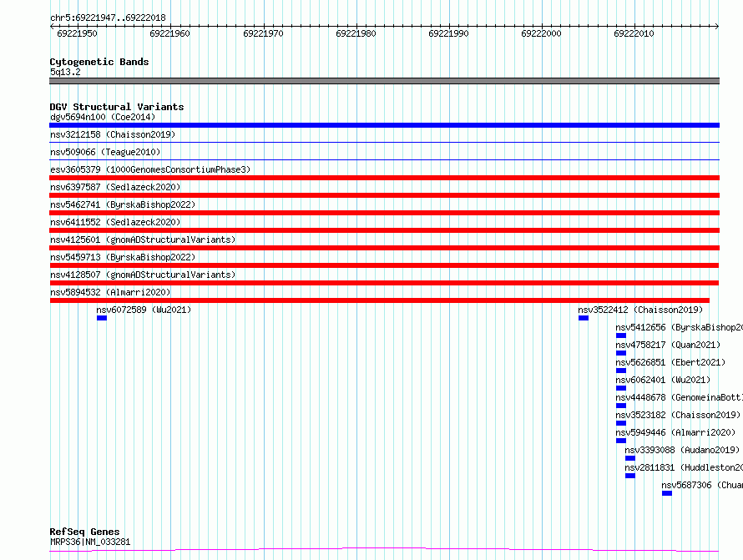Click the blue nsv3522412 Chaisson2019 variant marker
The height and width of the screenshot is (560, 743).
[584, 318]
